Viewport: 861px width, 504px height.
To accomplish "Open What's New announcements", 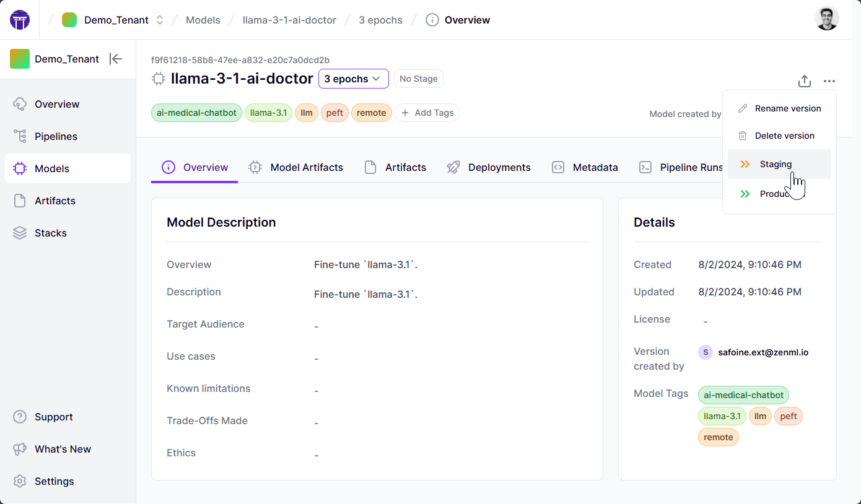I will pos(63,449).
